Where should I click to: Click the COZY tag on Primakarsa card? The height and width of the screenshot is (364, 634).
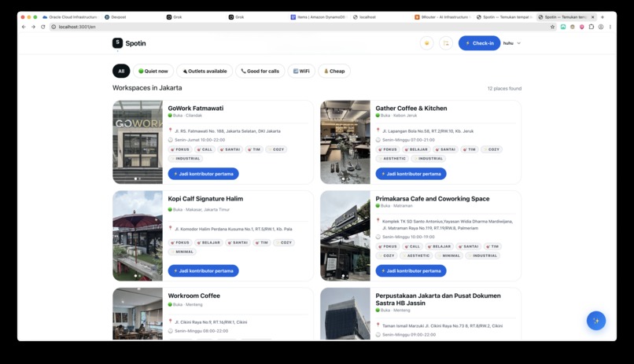tap(386, 256)
